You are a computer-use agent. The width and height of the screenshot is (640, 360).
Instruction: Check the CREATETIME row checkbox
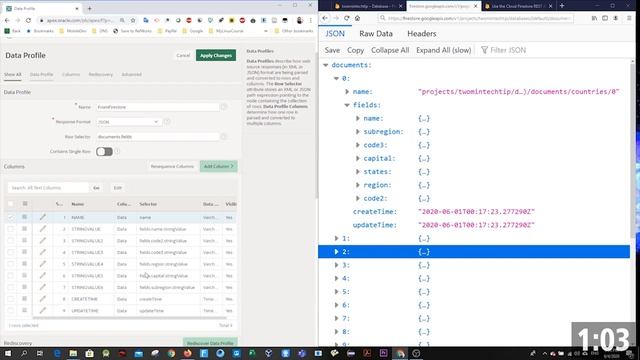pos(11,299)
